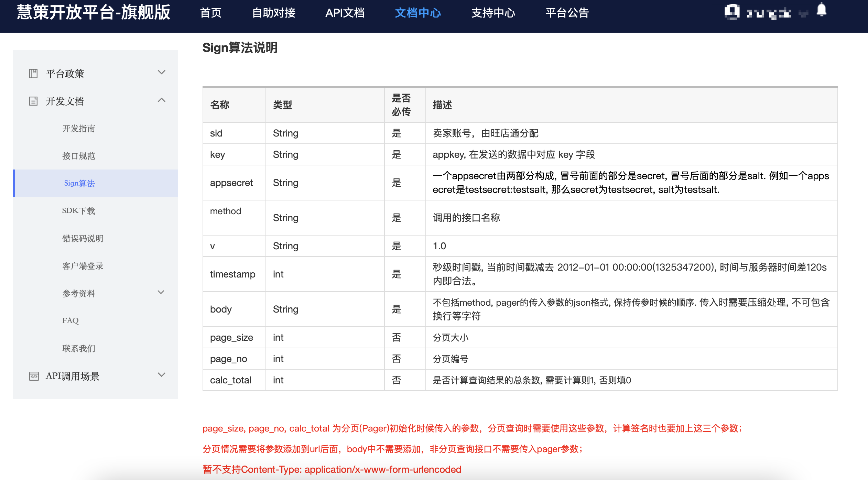
Task: Open the user avatar icon
Action: (x=732, y=12)
